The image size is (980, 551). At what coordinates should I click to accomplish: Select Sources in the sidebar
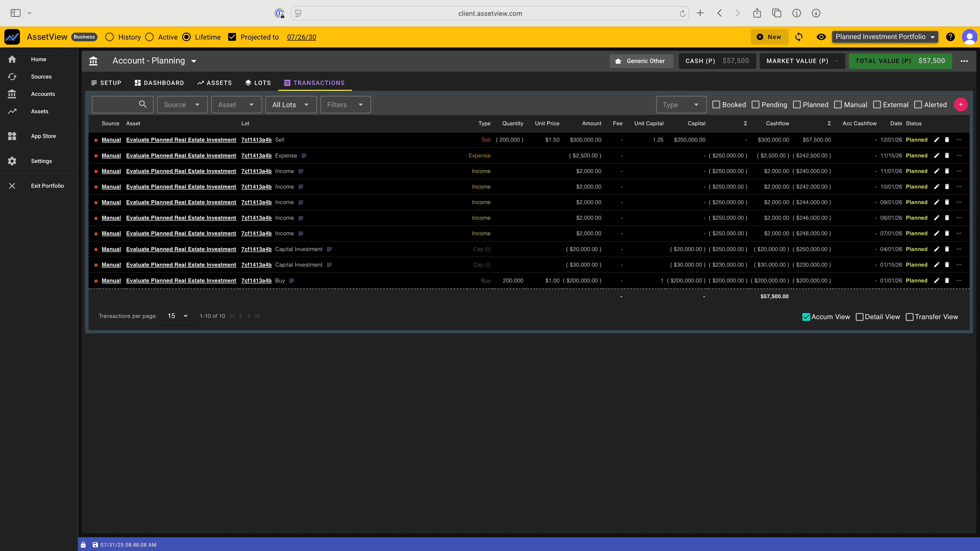(41, 77)
